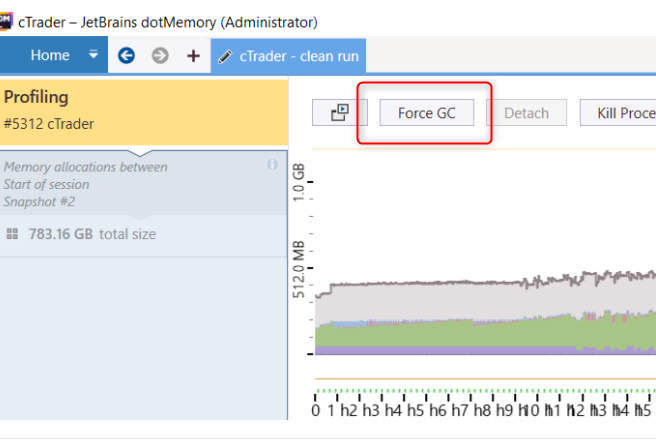Add a new tab with plus icon
656x445 pixels.
[x=193, y=56]
